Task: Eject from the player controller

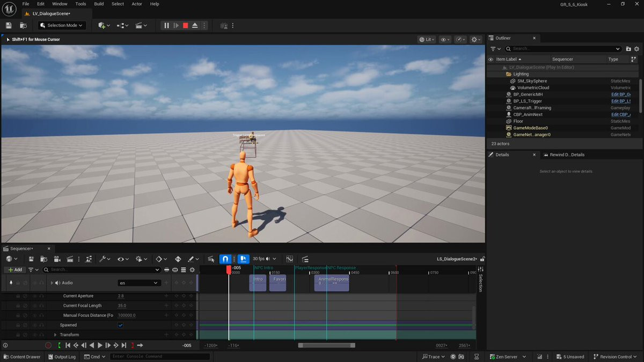Action: coord(195,25)
